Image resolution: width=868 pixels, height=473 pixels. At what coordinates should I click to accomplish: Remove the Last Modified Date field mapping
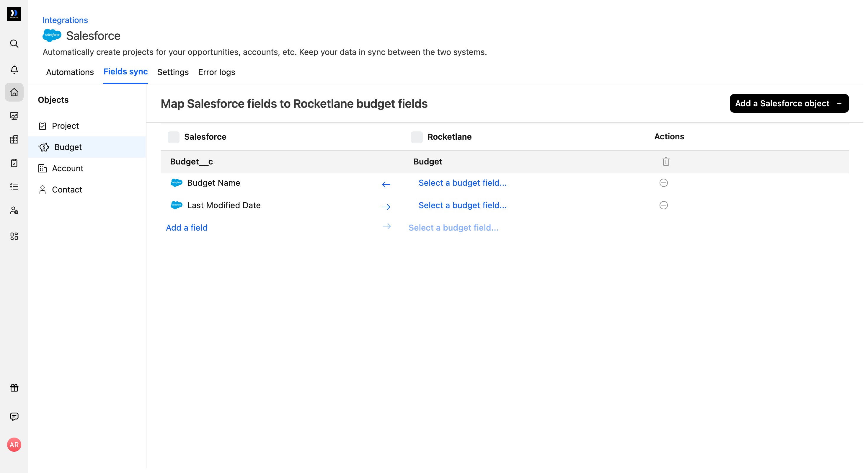pos(663,205)
